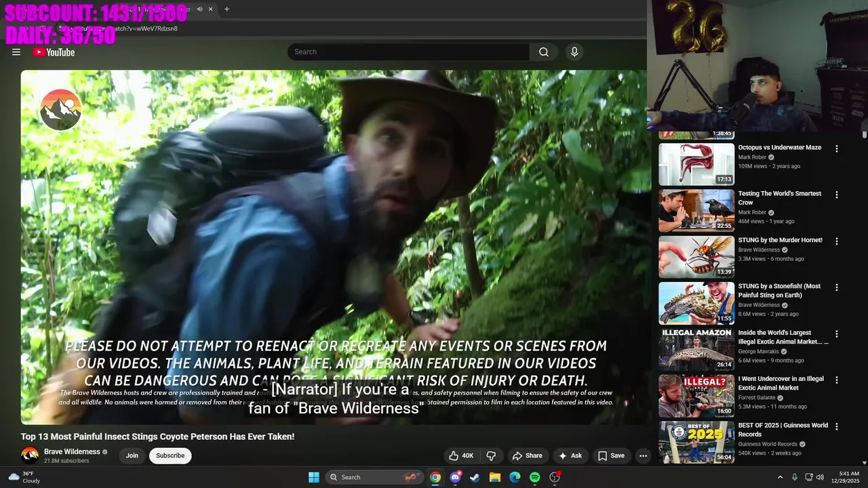
Task: Open the Ask AI button
Action: pos(570,455)
